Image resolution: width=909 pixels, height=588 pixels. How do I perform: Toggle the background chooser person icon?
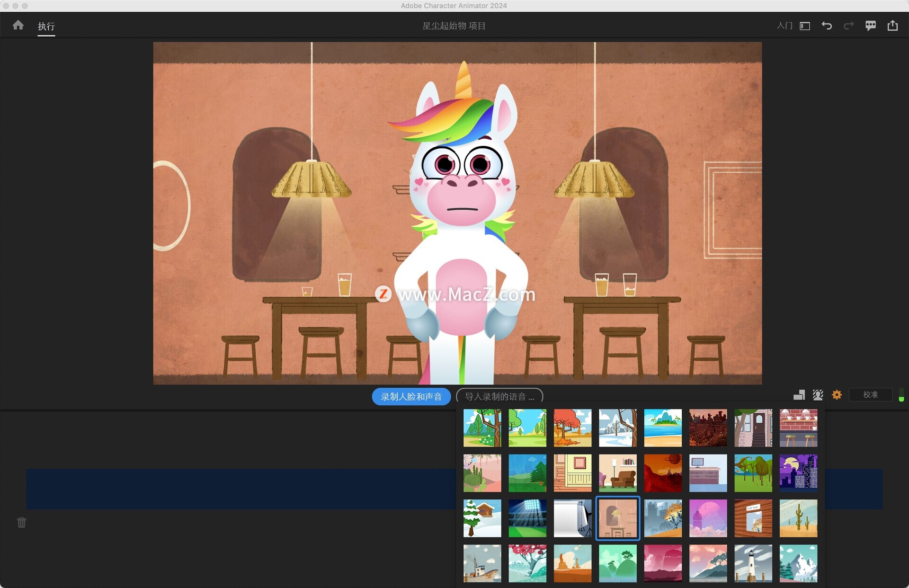point(818,395)
